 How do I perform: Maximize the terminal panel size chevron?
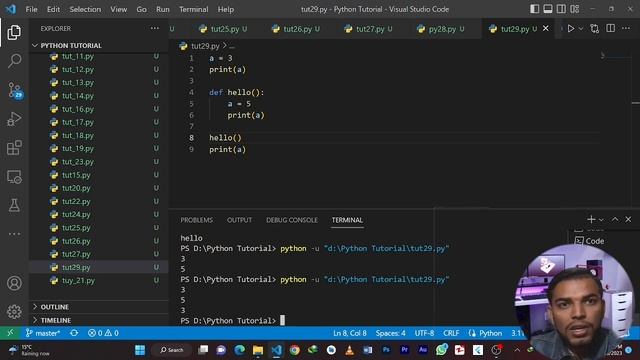[x=615, y=219]
